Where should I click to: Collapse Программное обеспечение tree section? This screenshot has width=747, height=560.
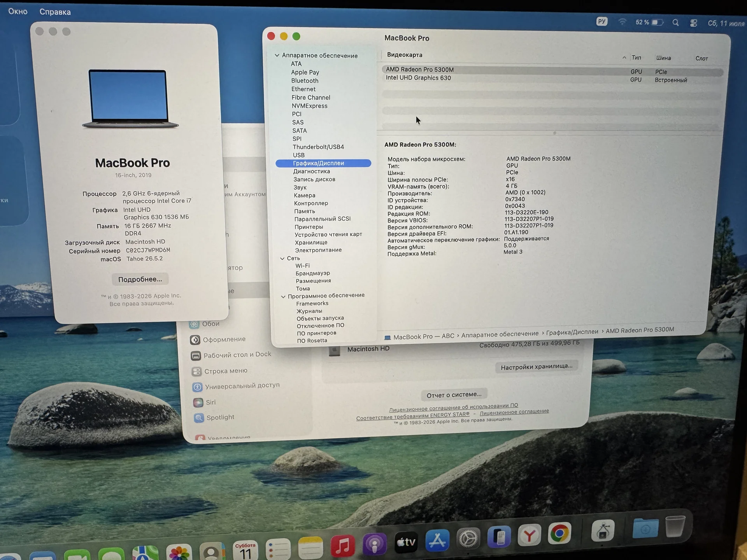(283, 296)
